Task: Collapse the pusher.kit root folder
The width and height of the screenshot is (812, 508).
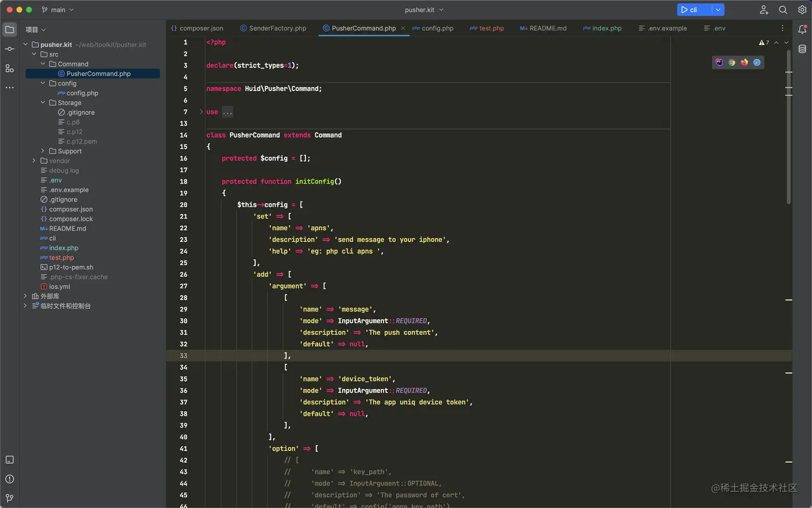Action: pyautogui.click(x=25, y=45)
